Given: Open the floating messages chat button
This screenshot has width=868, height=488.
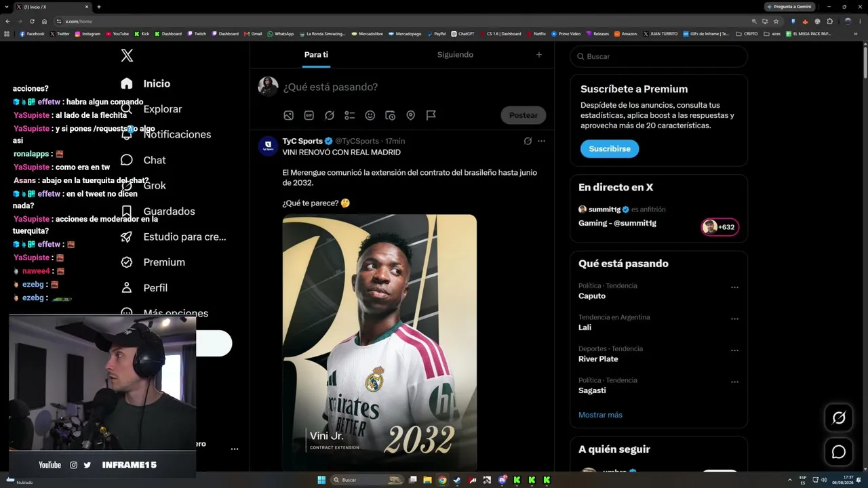Looking at the screenshot, I should 839,452.
